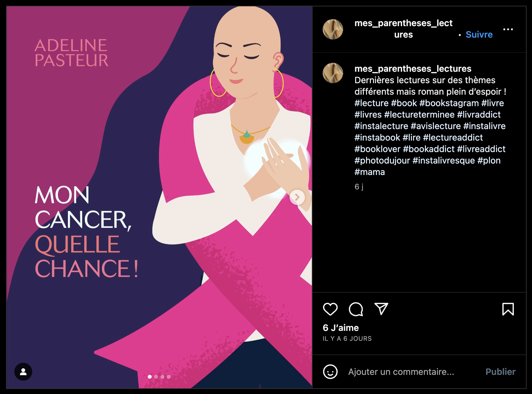Image resolution: width=532 pixels, height=394 pixels.
Task: Open emoji picker smiley icon
Action: click(330, 372)
